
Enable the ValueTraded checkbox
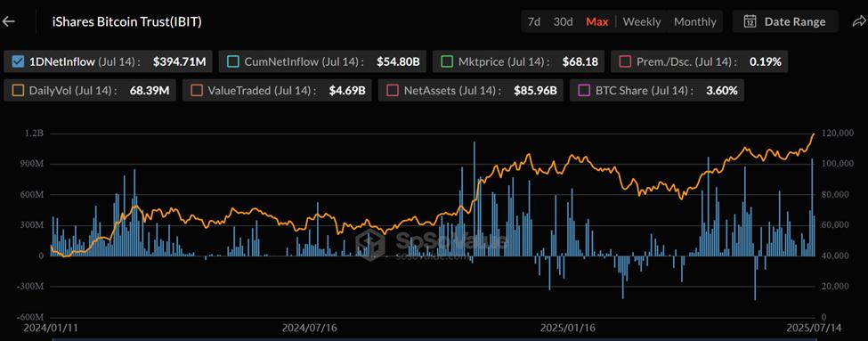(196, 91)
